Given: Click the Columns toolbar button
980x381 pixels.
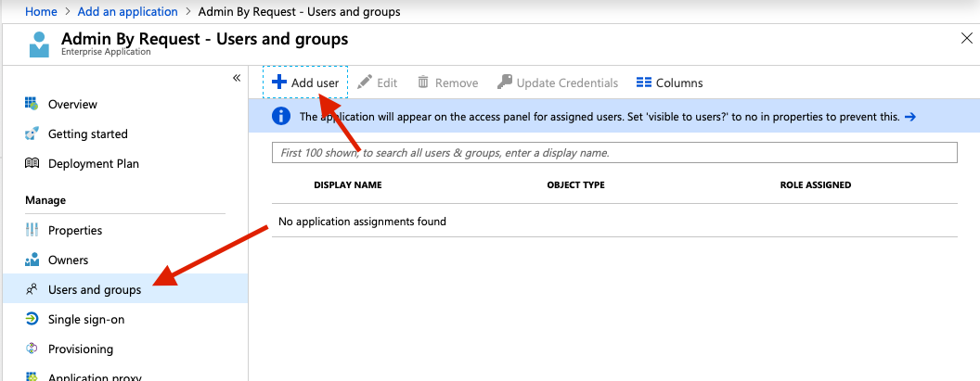Looking at the screenshot, I should click(x=669, y=83).
